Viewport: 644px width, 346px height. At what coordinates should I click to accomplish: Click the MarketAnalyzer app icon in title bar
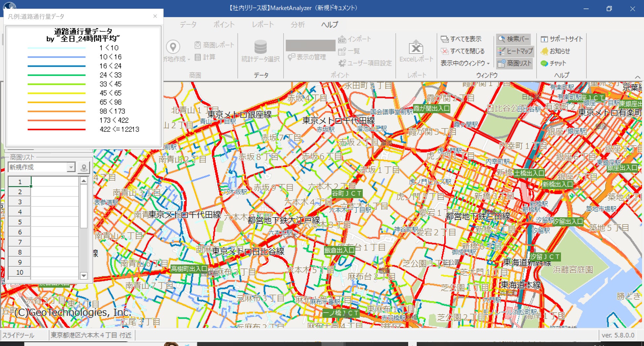(x=9, y=6)
